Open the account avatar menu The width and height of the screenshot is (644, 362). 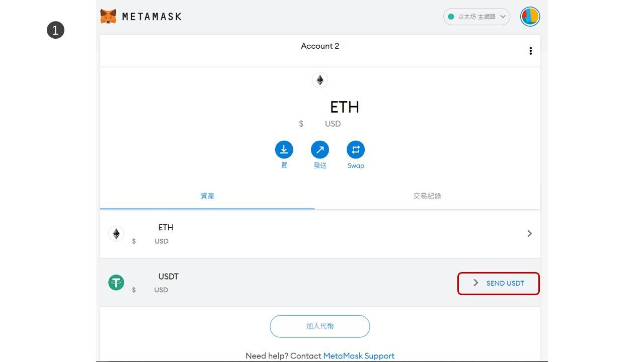(x=530, y=17)
